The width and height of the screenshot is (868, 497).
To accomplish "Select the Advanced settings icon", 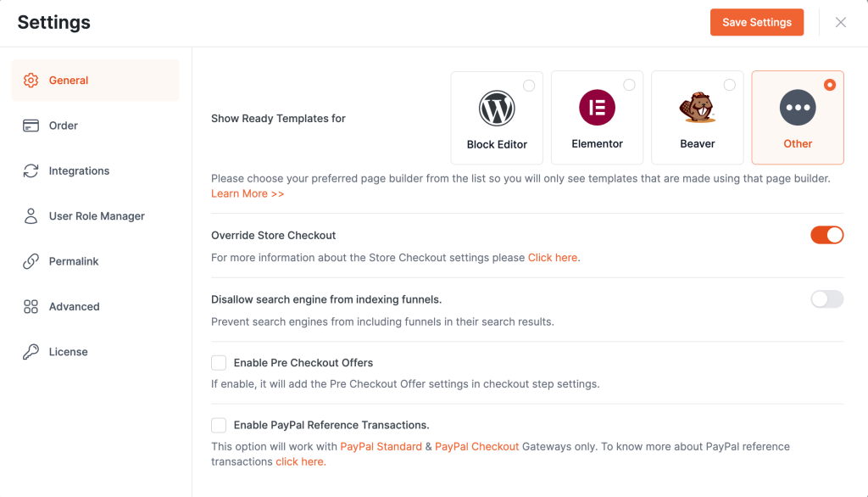I will [x=31, y=306].
